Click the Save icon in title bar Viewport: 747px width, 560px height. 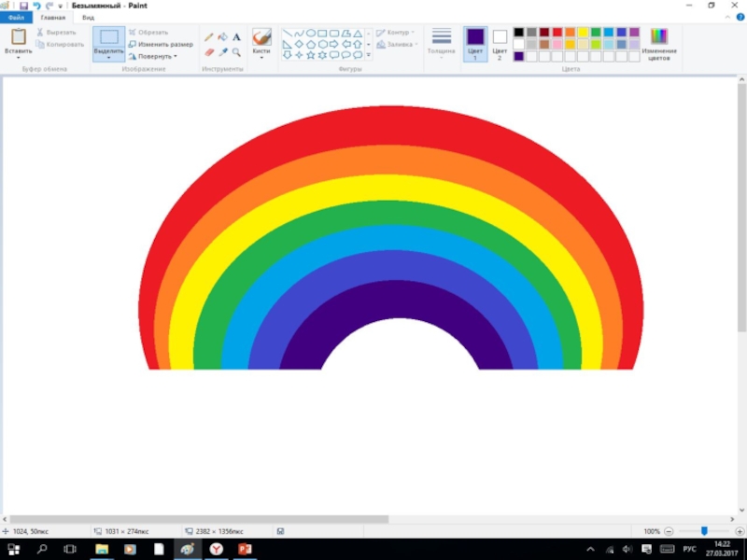(x=23, y=6)
